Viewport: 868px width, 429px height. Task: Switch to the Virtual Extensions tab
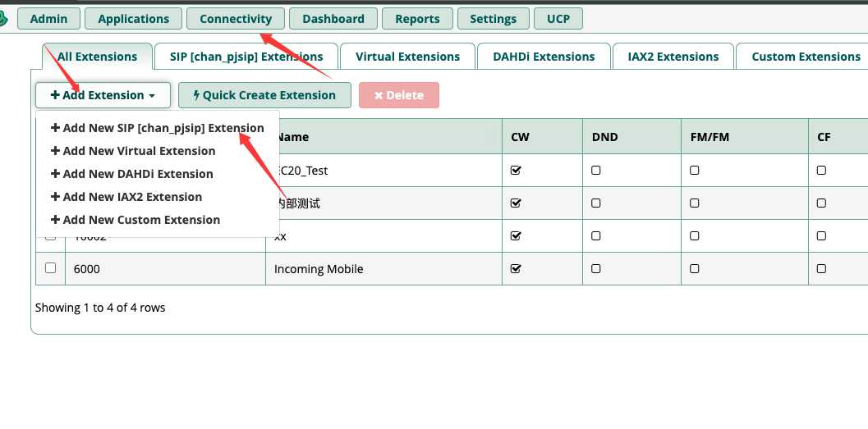tap(407, 57)
